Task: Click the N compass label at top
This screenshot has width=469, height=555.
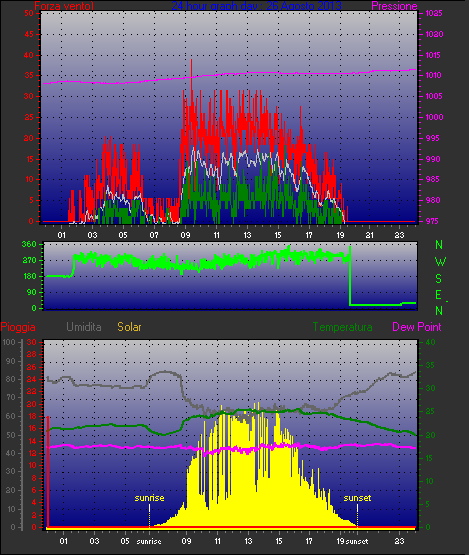Action: [x=439, y=245]
